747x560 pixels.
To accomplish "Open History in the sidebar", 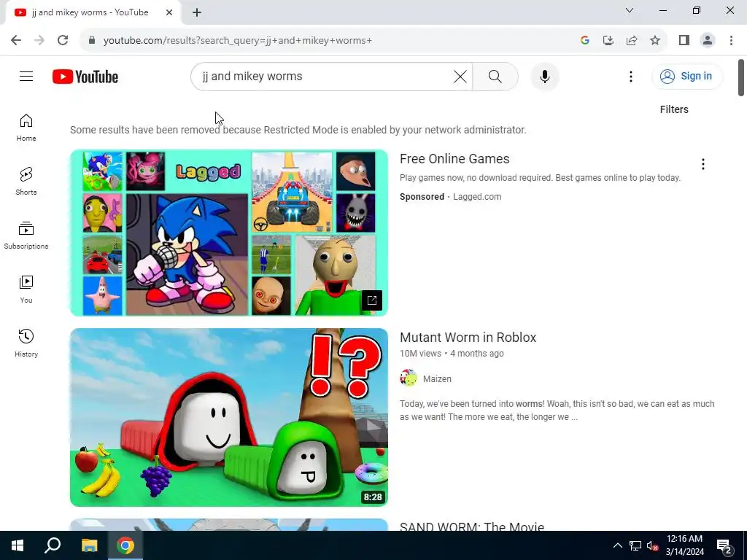I will 26,343.
